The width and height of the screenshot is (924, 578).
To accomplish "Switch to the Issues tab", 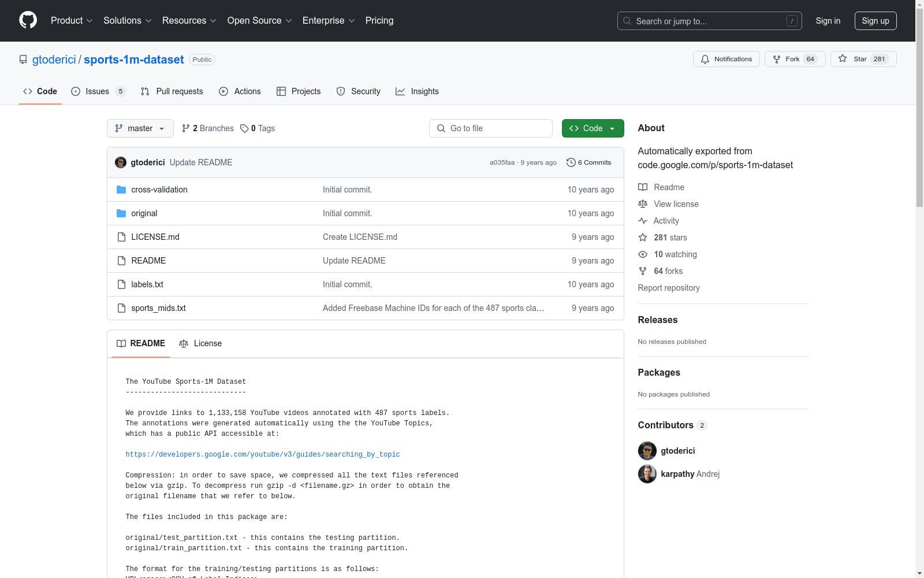I will point(98,91).
